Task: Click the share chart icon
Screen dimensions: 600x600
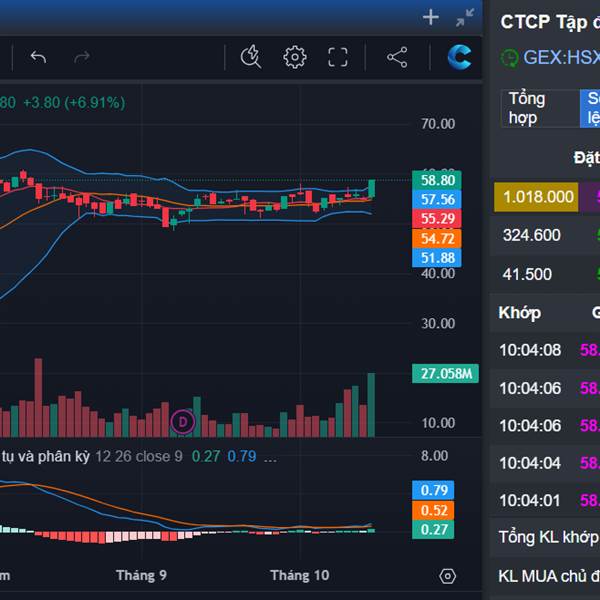Action: 397,57
